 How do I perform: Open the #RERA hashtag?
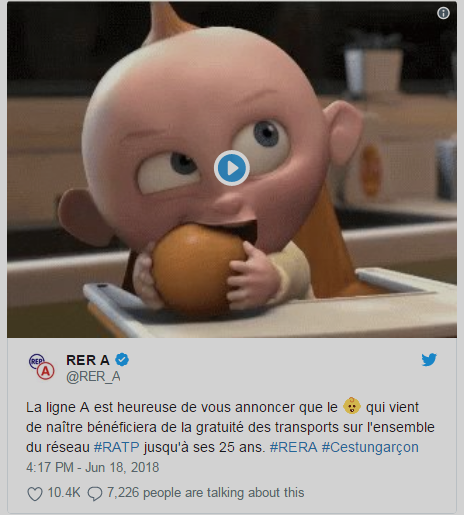point(293,447)
